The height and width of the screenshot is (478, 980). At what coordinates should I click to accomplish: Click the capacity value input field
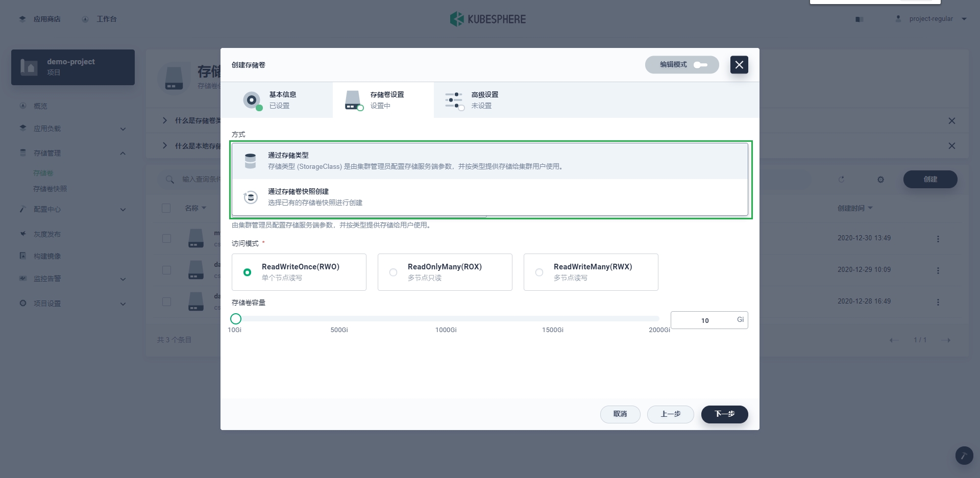[709, 320]
